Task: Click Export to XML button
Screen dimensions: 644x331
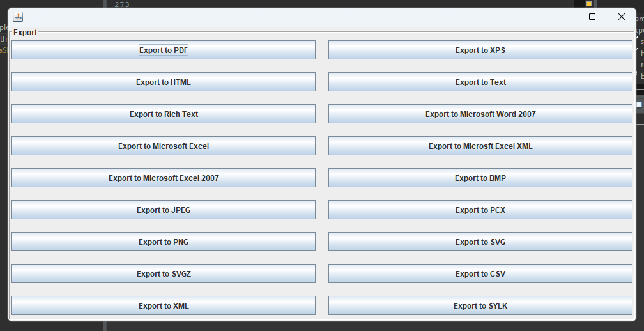Action: pyautogui.click(x=164, y=305)
